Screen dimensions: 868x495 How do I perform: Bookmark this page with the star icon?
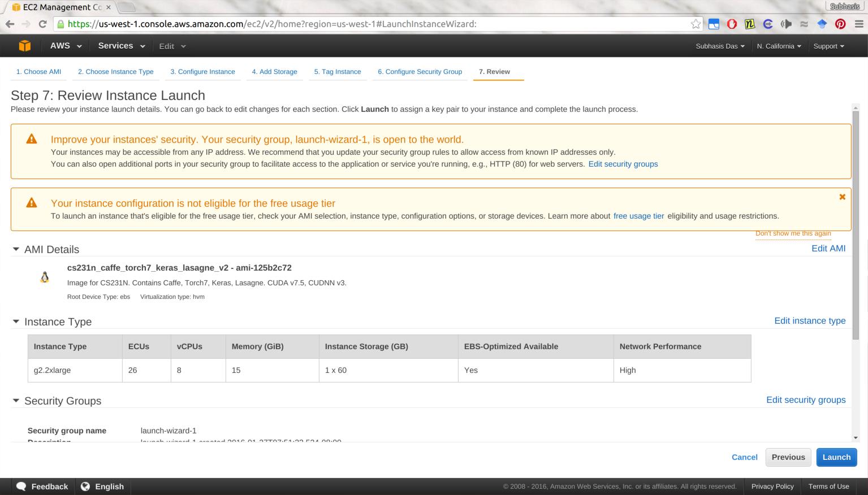coord(696,24)
